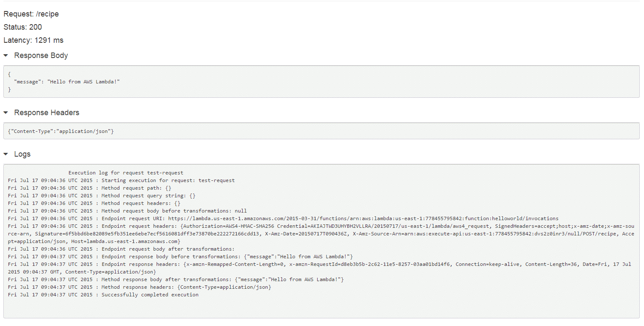Click the 'Method request query string' log line
The image size is (644, 326).
point(102,196)
